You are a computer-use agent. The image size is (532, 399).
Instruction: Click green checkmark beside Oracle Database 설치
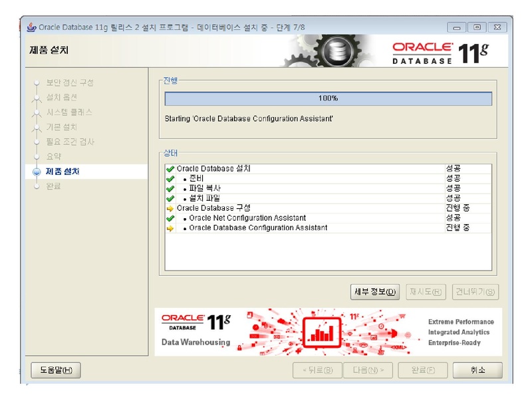(x=170, y=170)
